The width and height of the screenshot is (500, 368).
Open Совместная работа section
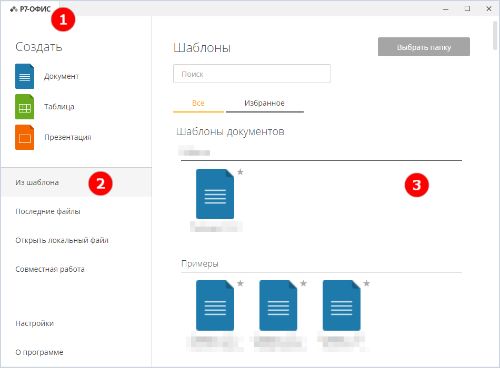click(x=50, y=269)
